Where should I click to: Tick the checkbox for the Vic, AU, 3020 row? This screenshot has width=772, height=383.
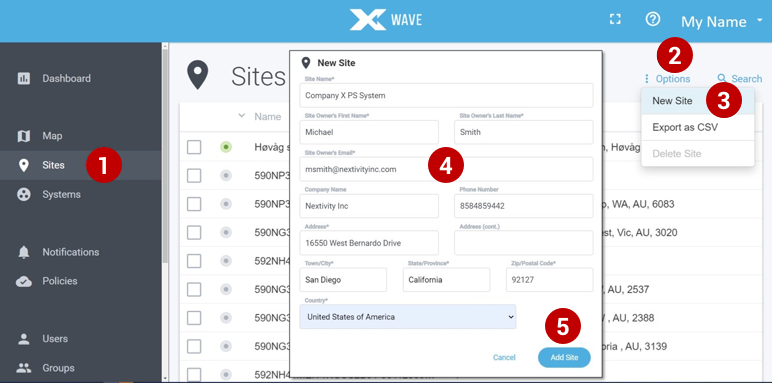point(194,232)
